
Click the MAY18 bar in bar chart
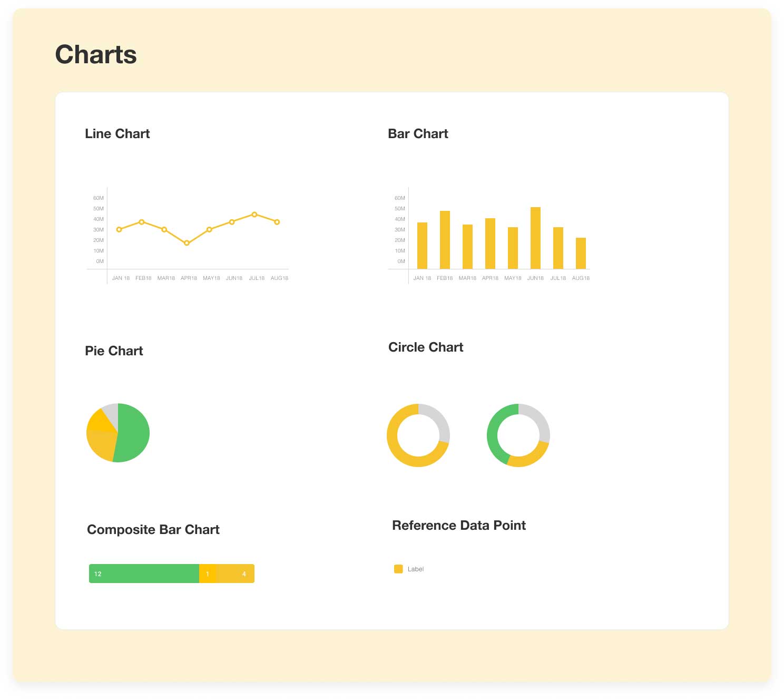[513, 248]
